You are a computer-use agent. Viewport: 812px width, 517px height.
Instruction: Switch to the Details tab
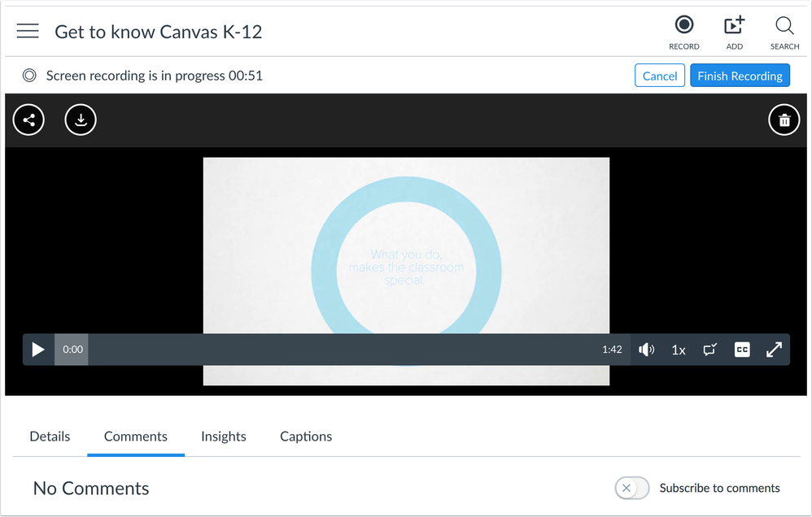pos(50,437)
